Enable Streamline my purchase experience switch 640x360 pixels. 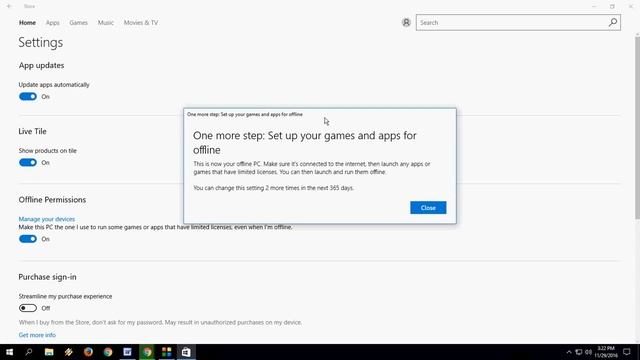[28, 308]
